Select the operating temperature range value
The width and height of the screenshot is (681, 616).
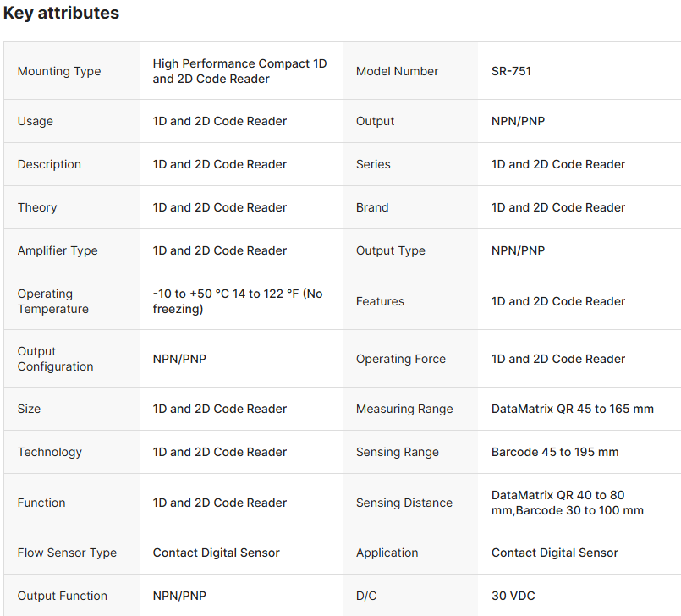click(238, 301)
